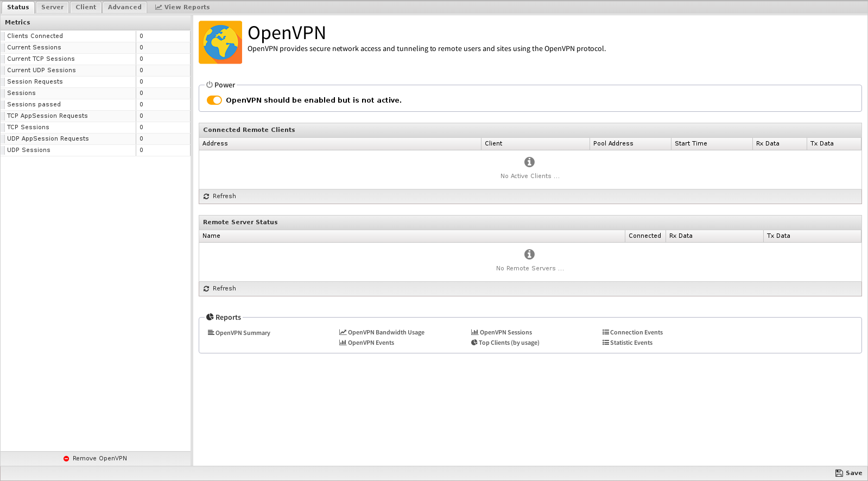Sort remote servers by Name column
The height and width of the screenshot is (481, 868).
[x=412, y=236]
